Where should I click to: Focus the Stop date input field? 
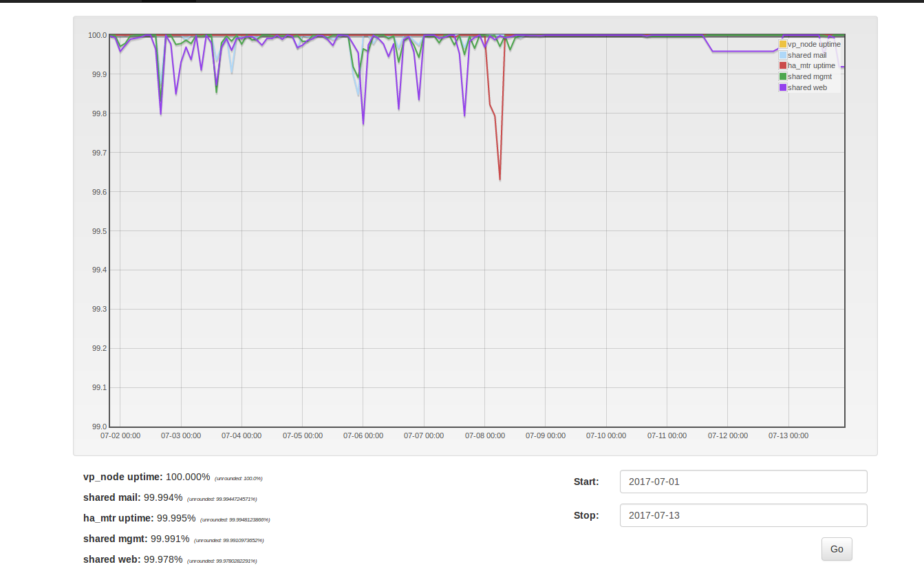(743, 515)
